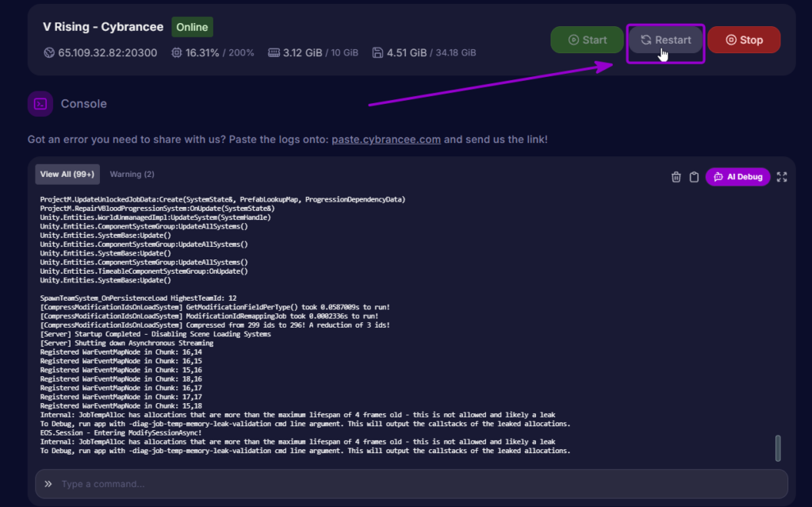Click log line 'Registered WarEventMapNode in Chunk: 16,14'
812x507 pixels.
coord(121,352)
